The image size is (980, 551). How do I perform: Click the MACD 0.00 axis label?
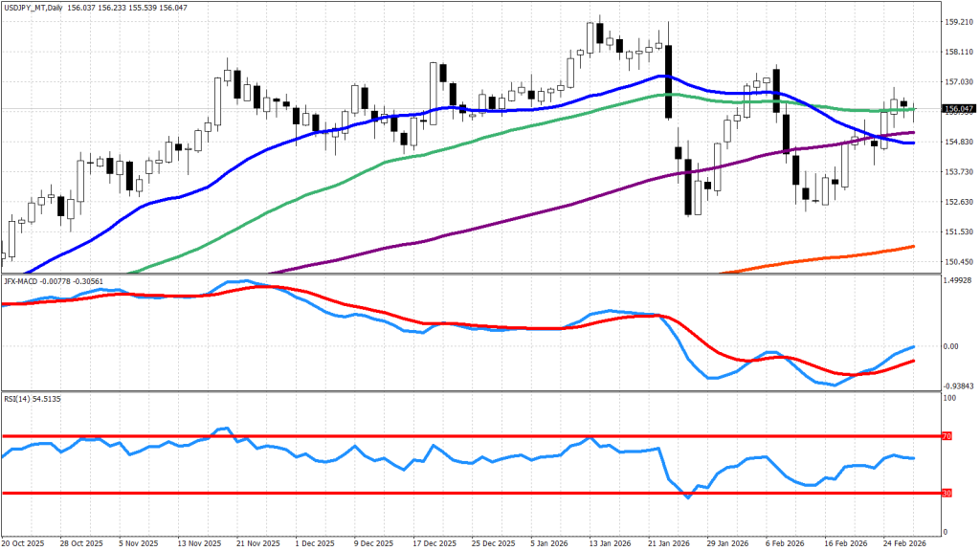click(951, 346)
